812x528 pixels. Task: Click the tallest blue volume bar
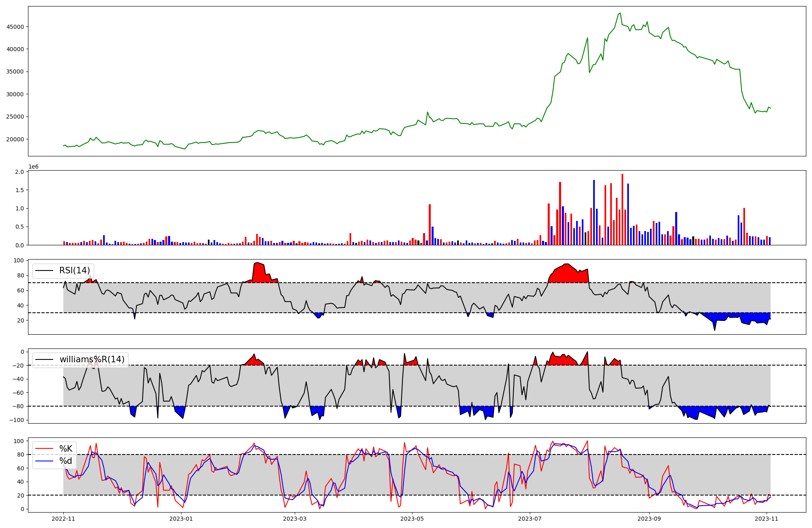coord(594,212)
